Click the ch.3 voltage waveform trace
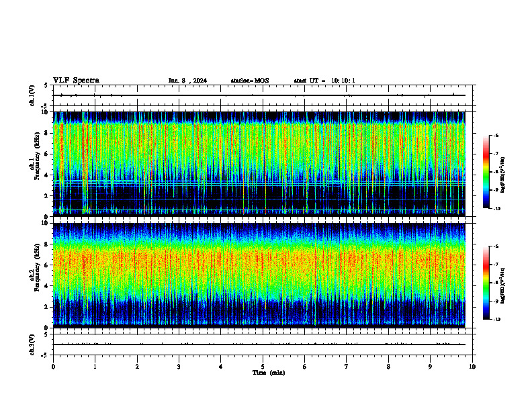532x411 pixels. [x=259, y=345]
